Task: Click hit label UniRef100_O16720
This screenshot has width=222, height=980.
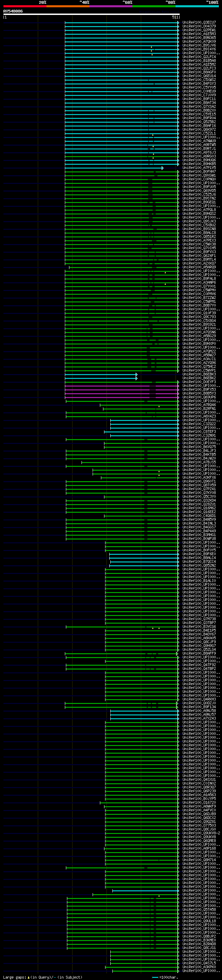Action: click(x=199, y=802)
